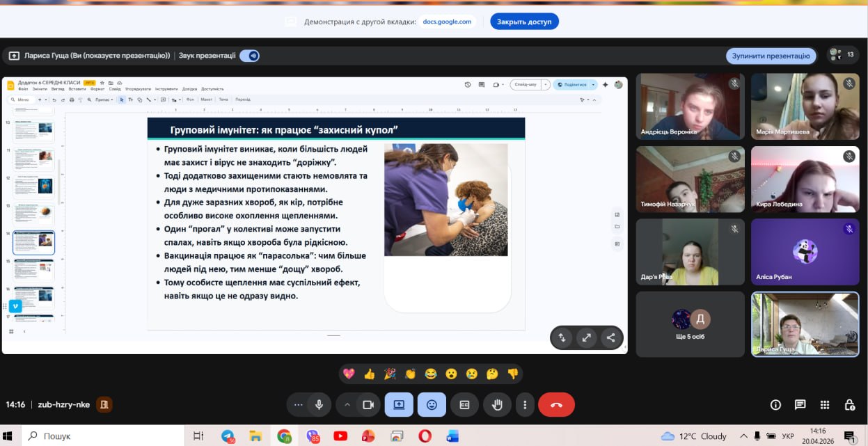The width and height of the screenshot is (868, 446).
Task: Send the thumbs up reaction emoji
Action: click(x=369, y=374)
